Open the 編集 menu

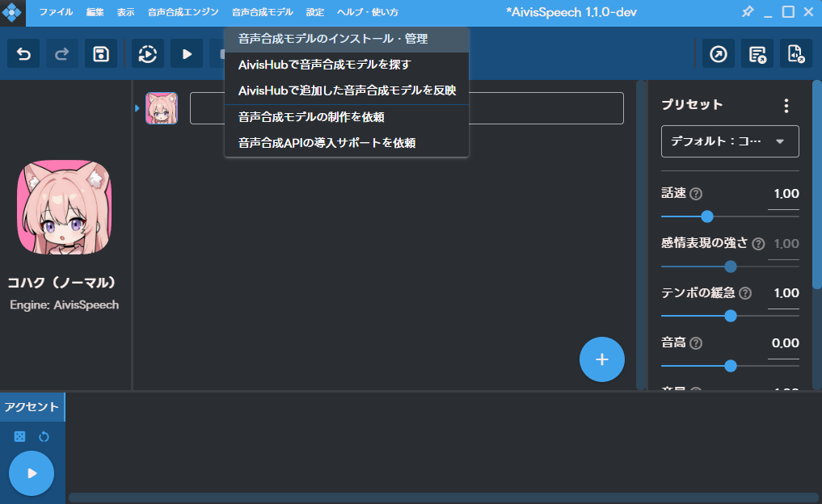click(x=95, y=12)
